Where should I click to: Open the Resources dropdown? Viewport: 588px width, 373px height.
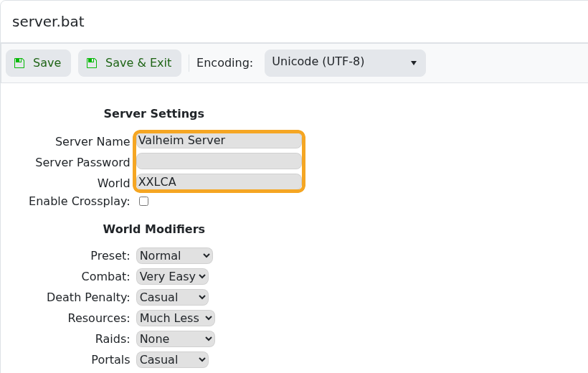(176, 318)
